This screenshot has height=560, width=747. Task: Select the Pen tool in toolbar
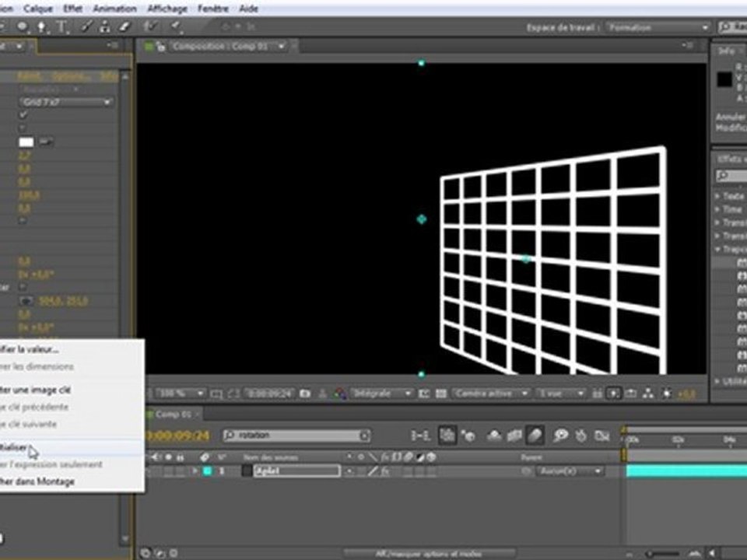(x=42, y=26)
